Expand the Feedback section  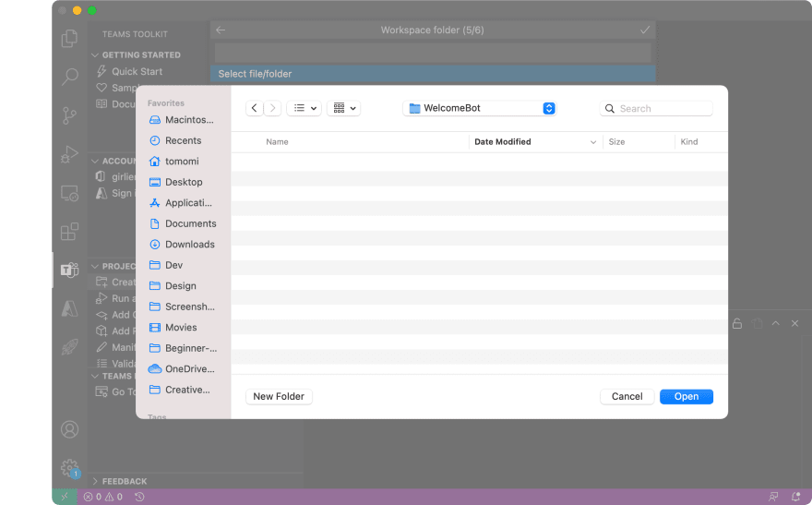(x=95, y=481)
